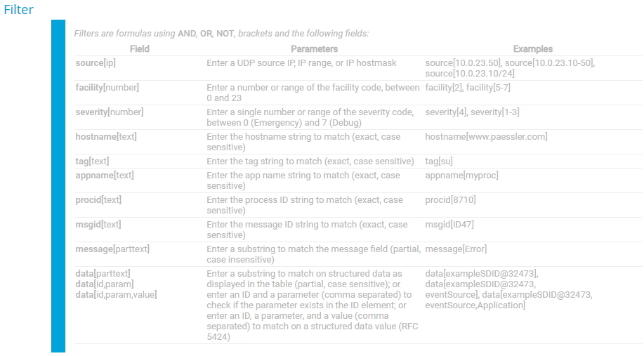
Task: Click the msgid[text] field name
Action: click(x=98, y=225)
